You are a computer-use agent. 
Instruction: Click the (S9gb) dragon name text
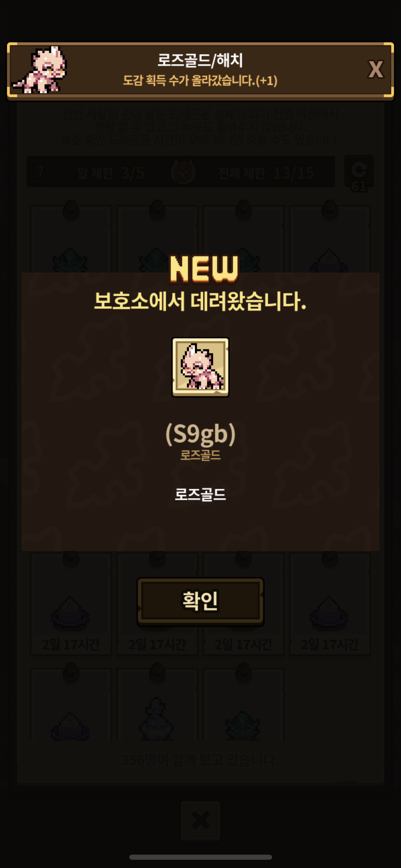point(200,434)
